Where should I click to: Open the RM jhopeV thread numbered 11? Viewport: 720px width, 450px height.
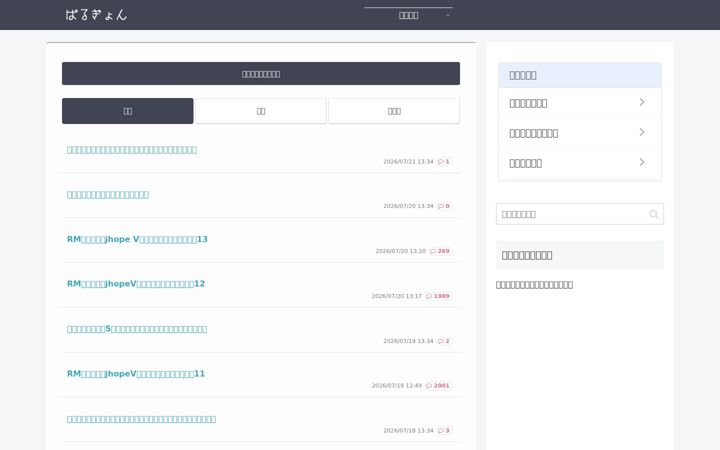(x=136, y=374)
